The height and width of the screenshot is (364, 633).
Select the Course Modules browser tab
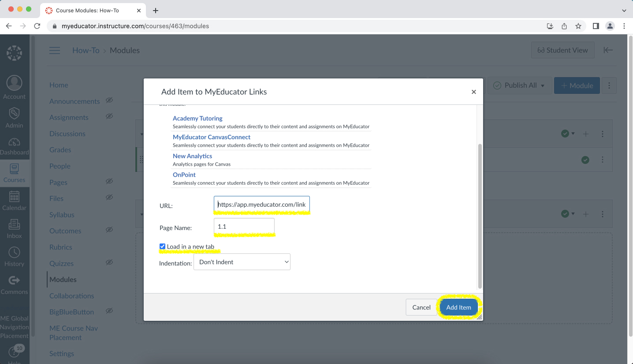[x=93, y=11]
